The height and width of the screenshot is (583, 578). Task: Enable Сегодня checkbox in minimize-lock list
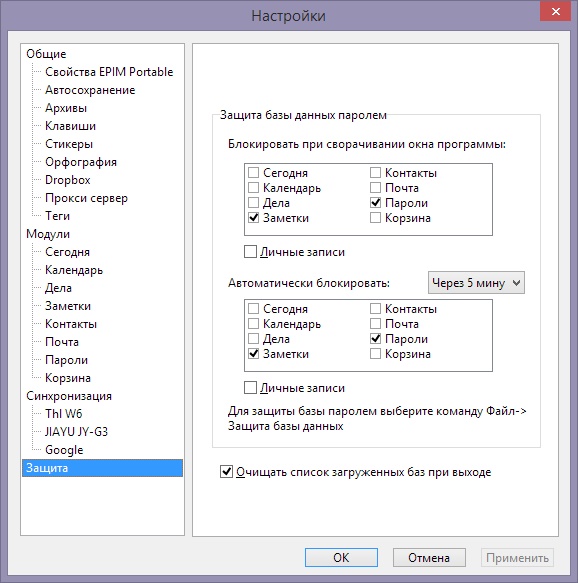pyautogui.click(x=254, y=173)
